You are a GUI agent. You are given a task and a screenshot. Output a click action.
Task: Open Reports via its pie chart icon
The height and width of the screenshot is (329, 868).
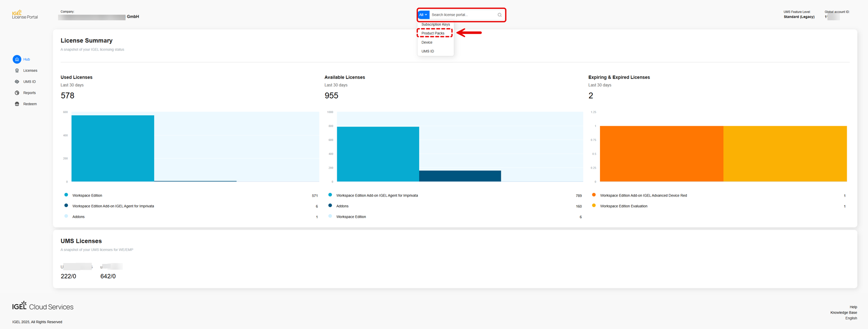tap(17, 93)
